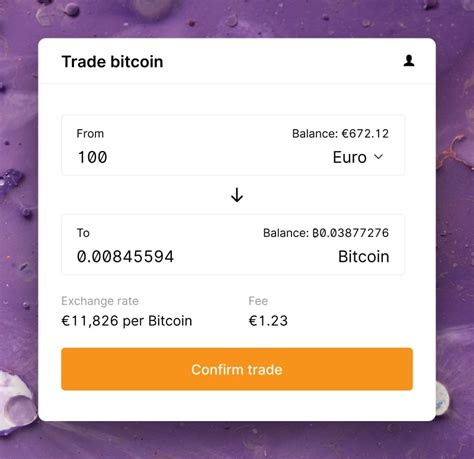Click the down arrow swap icon
The height and width of the screenshot is (459, 474).
pos(237,195)
